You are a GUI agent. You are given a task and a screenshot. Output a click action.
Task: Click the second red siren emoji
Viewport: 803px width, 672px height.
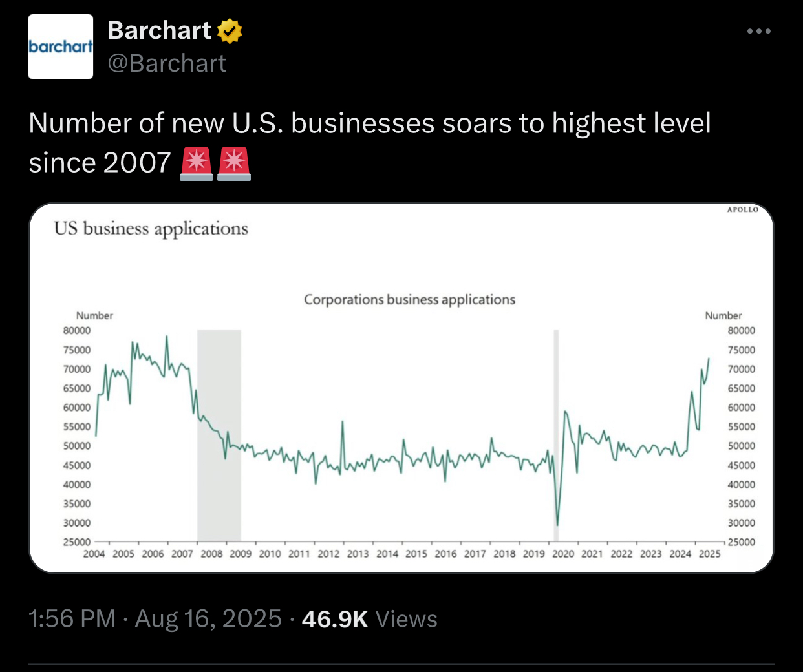(234, 163)
